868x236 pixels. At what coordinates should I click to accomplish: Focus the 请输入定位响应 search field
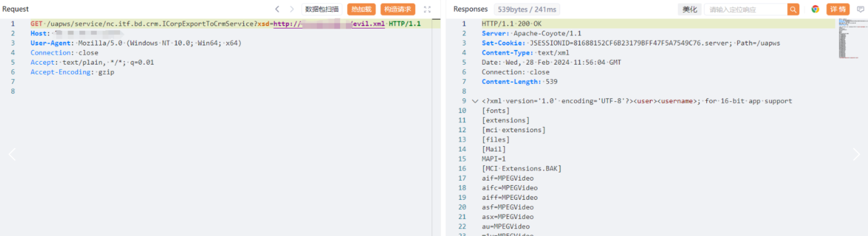point(746,9)
